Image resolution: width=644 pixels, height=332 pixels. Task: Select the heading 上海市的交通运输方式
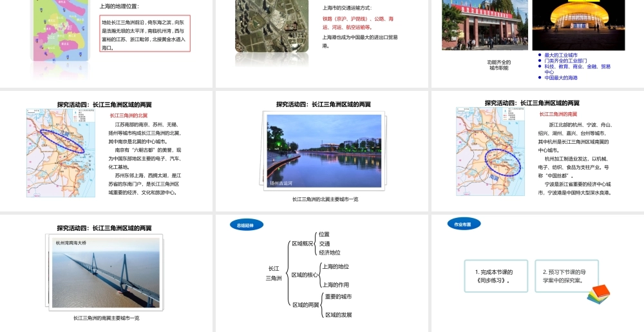(x=346, y=8)
